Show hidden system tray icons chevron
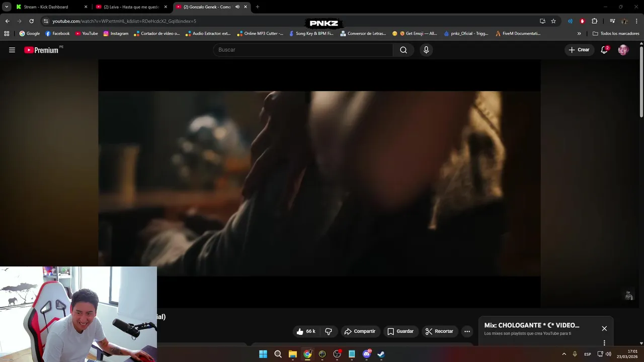 [563, 354]
